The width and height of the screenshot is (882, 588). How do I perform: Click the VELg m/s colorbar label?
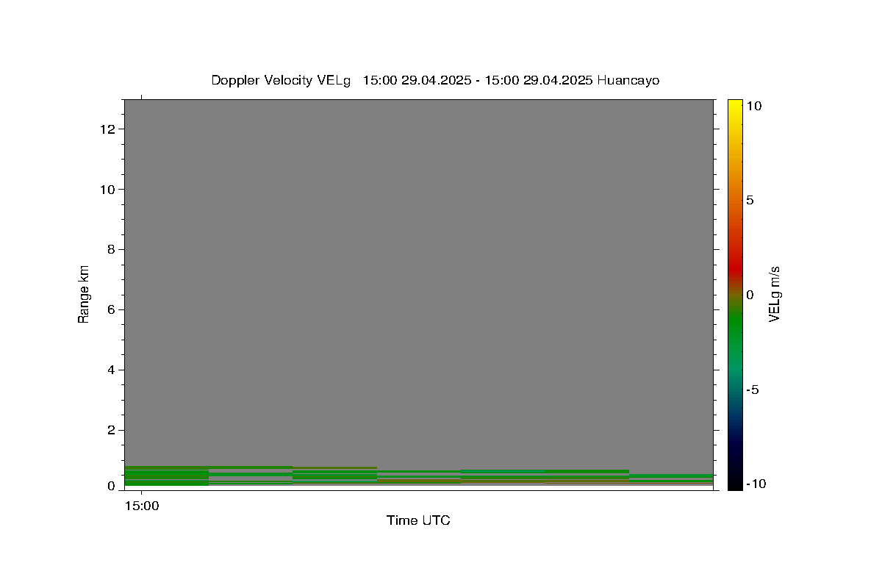pos(774,294)
